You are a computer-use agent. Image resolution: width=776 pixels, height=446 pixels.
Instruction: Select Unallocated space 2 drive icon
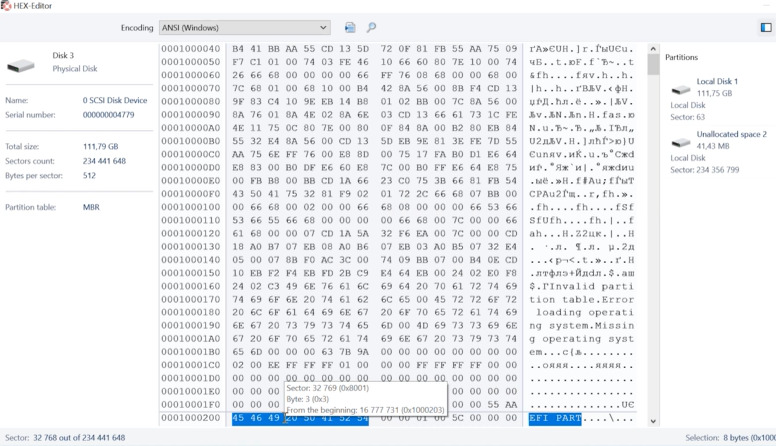pos(680,143)
